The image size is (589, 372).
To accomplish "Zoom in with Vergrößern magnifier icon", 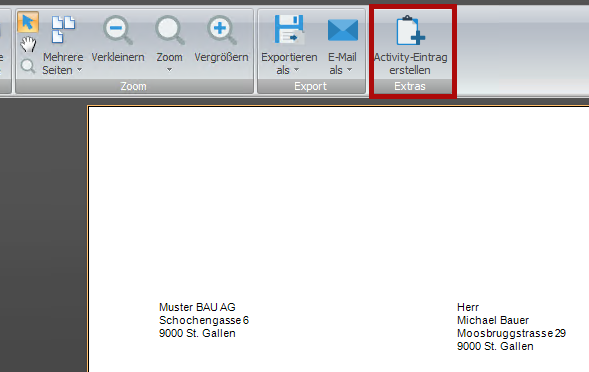I will pos(221,30).
